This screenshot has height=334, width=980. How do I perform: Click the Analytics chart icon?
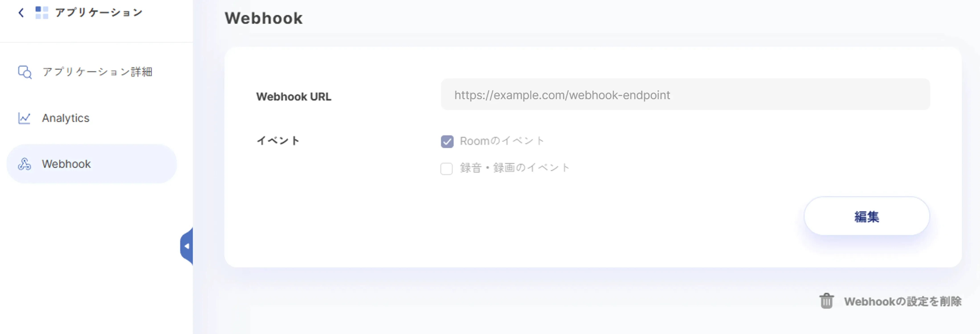(24, 118)
